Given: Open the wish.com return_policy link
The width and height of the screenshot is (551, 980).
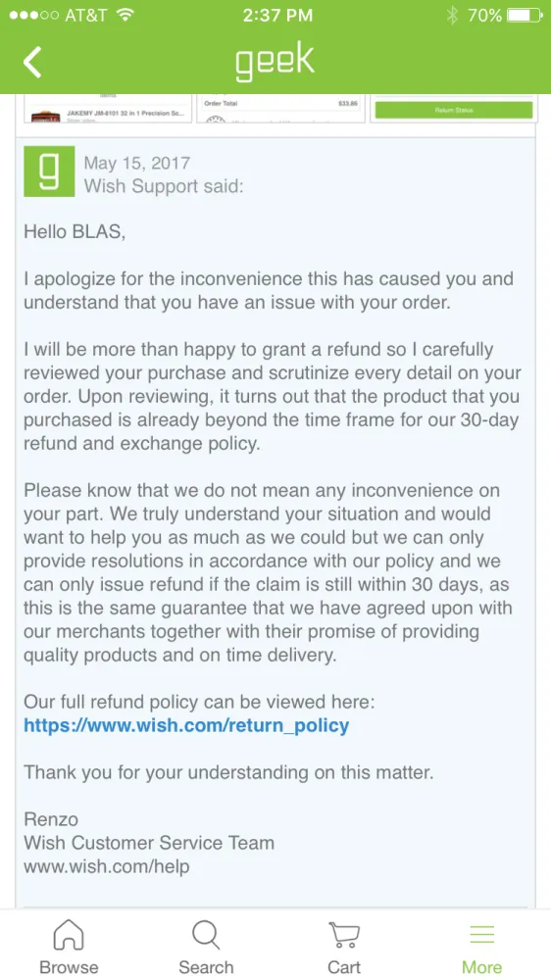Looking at the screenshot, I should point(186,725).
